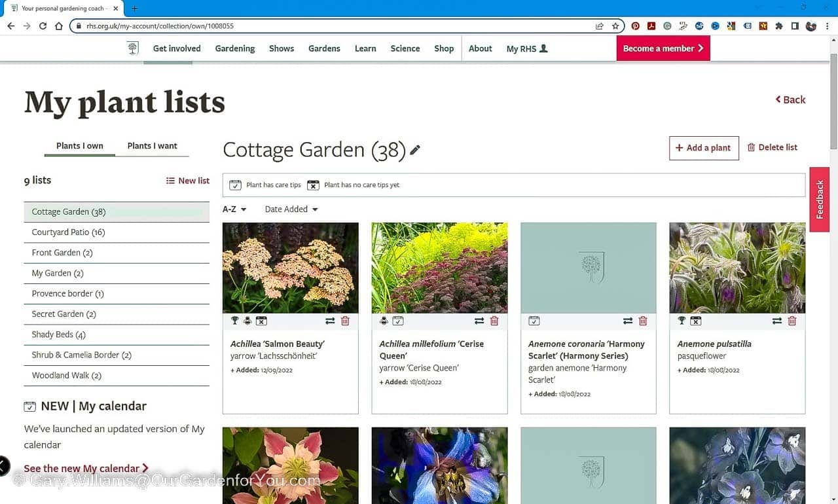Open the Gardens menu
This screenshot has height=504, width=838.
(324, 48)
